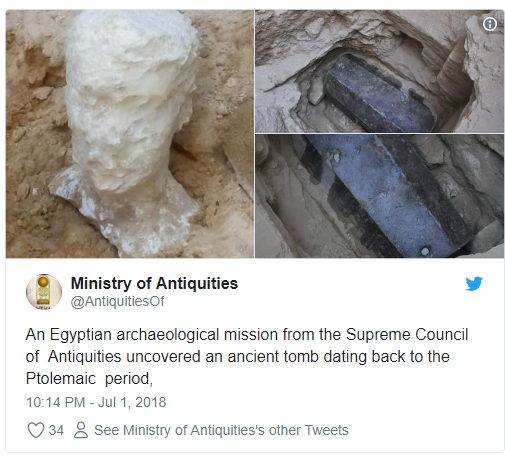Click the info icon on the photo
Image resolution: width=505 pixels, height=458 pixels.
point(490,24)
